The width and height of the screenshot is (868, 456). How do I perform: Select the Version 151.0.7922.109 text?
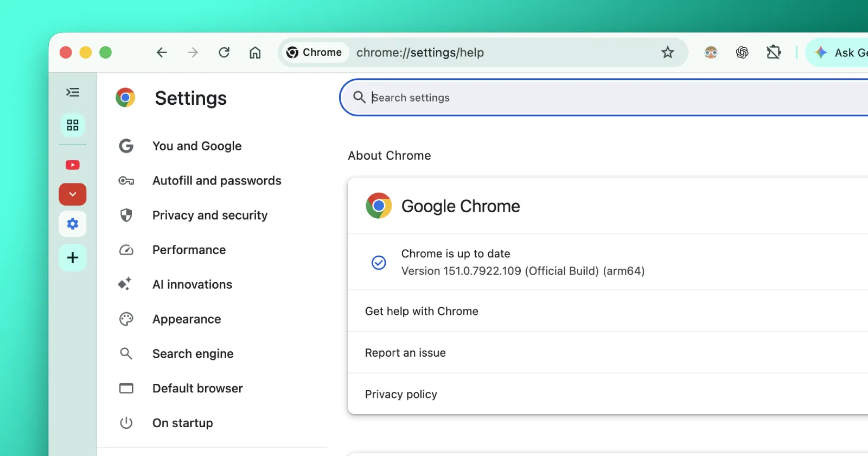(x=523, y=271)
